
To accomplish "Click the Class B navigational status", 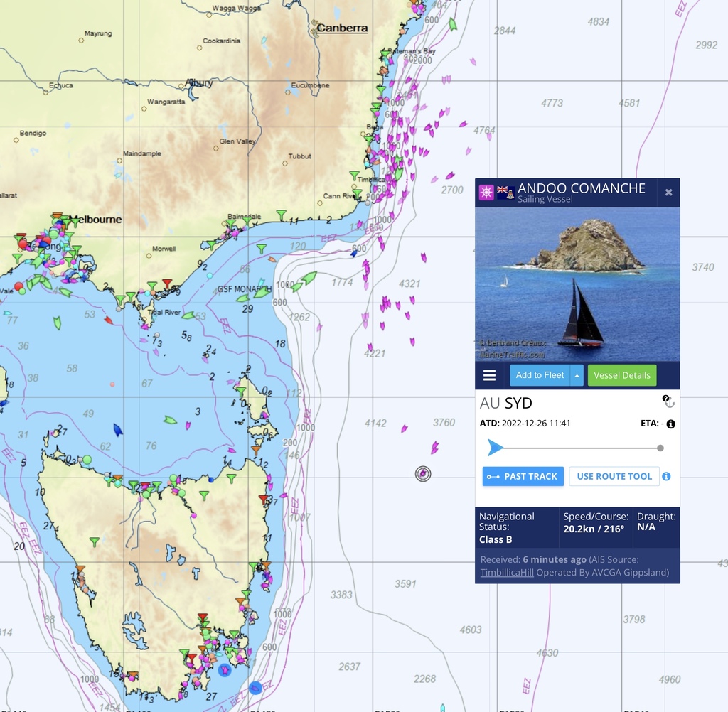I will point(496,539).
